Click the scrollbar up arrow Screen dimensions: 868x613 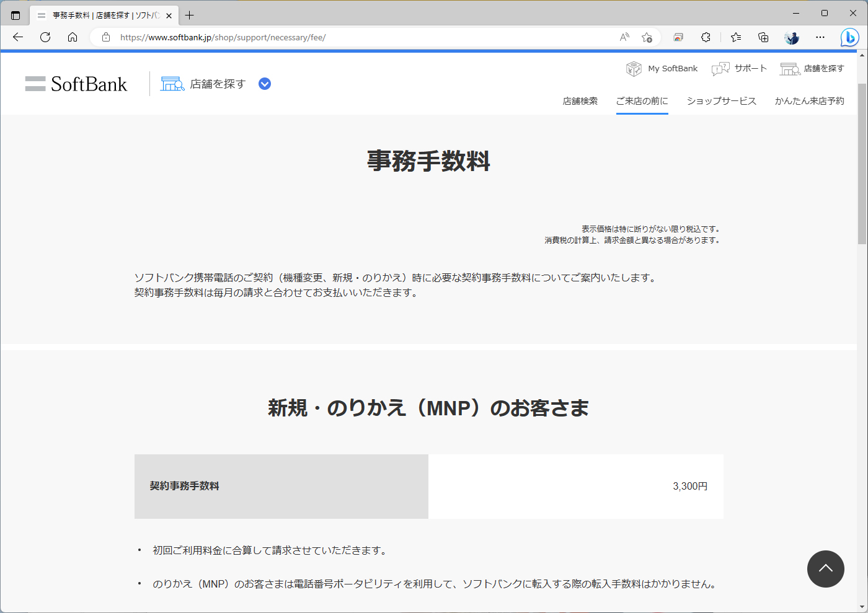pyautogui.click(x=862, y=55)
